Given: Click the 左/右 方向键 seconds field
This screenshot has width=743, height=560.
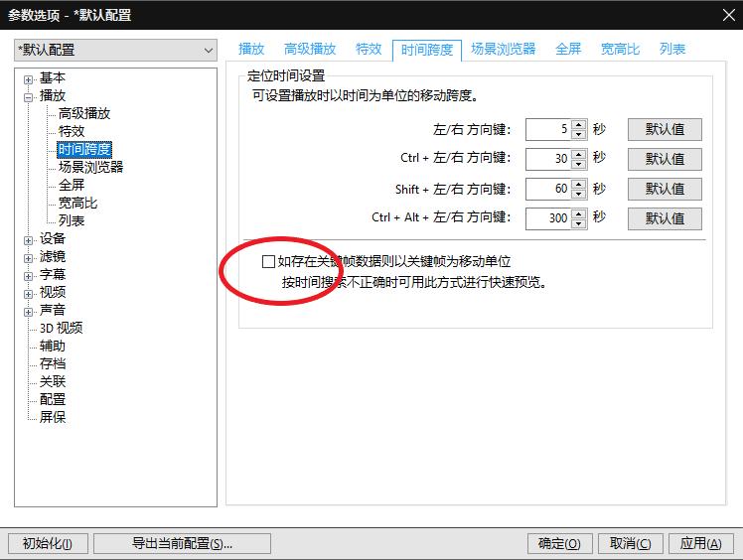Looking at the screenshot, I should pyautogui.click(x=548, y=129).
